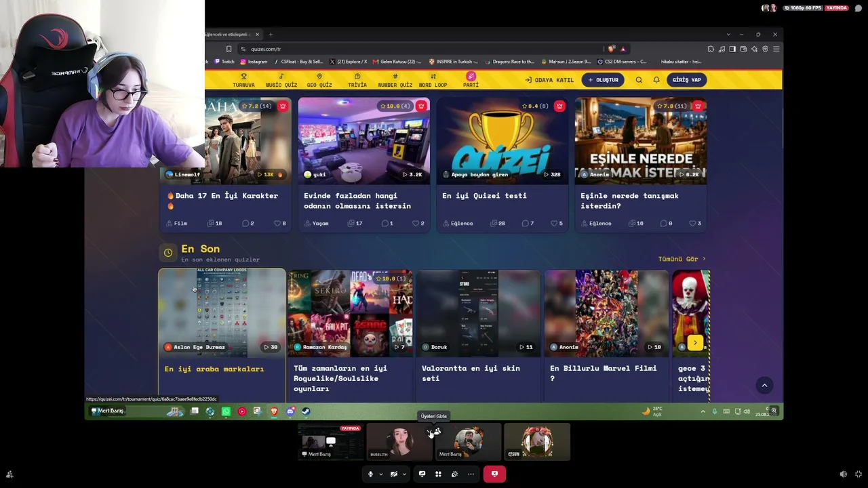Close the Quizei browser tab

[x=257, y=35]
